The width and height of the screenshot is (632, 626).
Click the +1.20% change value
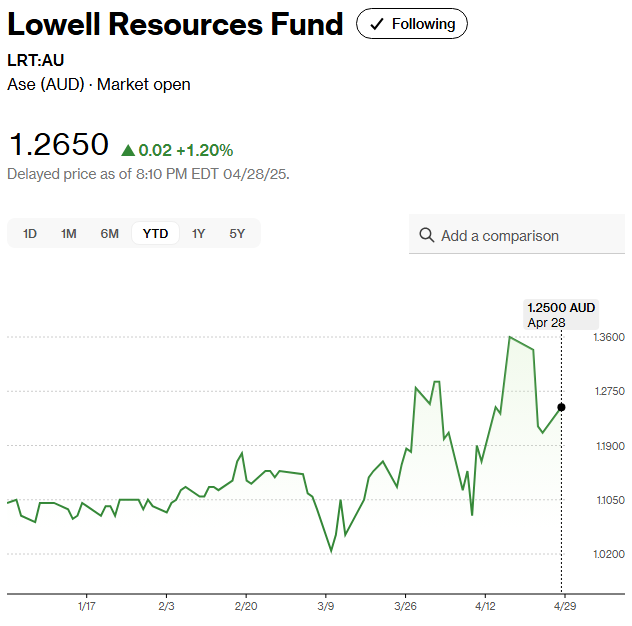tap(204, 150)
